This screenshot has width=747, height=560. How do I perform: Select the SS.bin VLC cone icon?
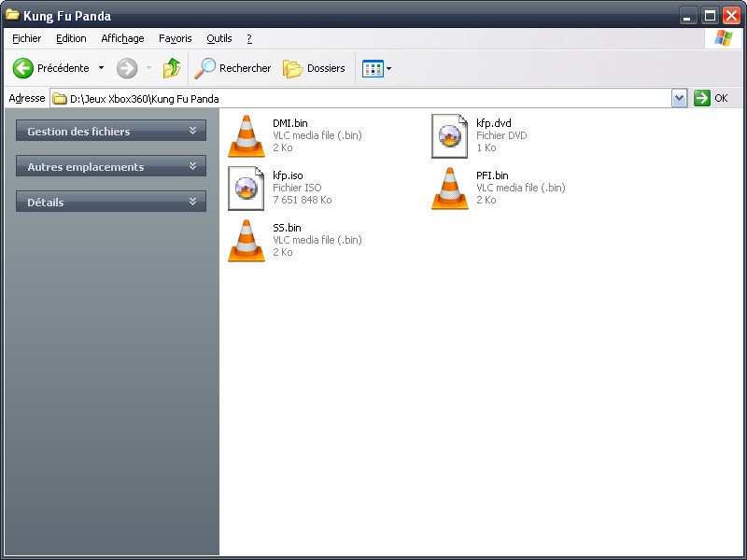pos(247,241)
